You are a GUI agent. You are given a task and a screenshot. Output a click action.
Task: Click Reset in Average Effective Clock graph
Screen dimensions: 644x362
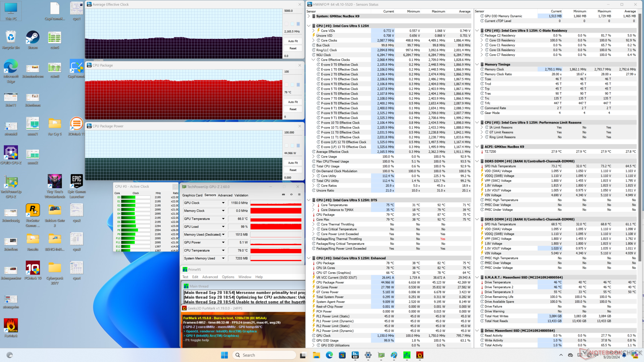pos(293,48)
